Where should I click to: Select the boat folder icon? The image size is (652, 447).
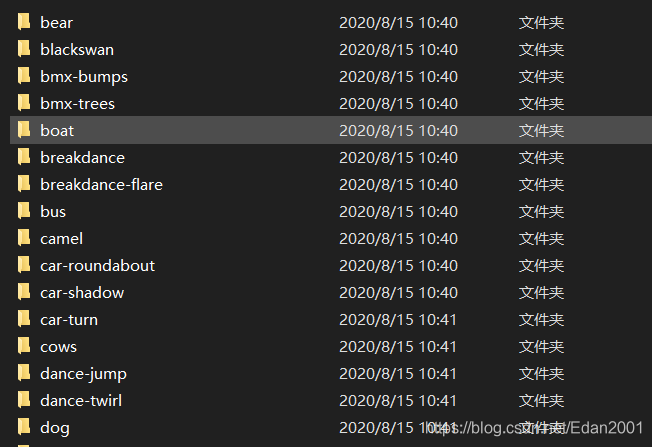point(24,130)
